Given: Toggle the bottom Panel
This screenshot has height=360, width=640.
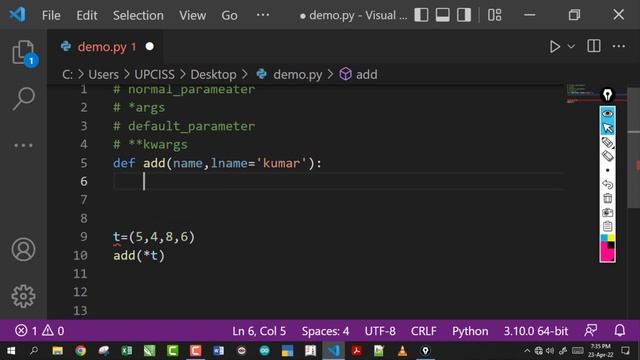Looking at the screenshot, I should click(442, 15).
